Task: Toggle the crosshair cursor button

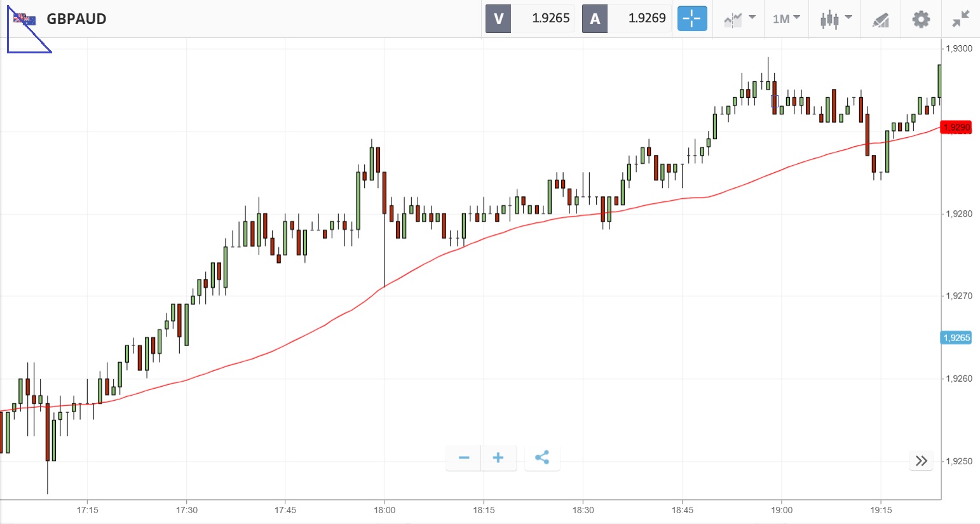Action: click(x=692, y=18)
